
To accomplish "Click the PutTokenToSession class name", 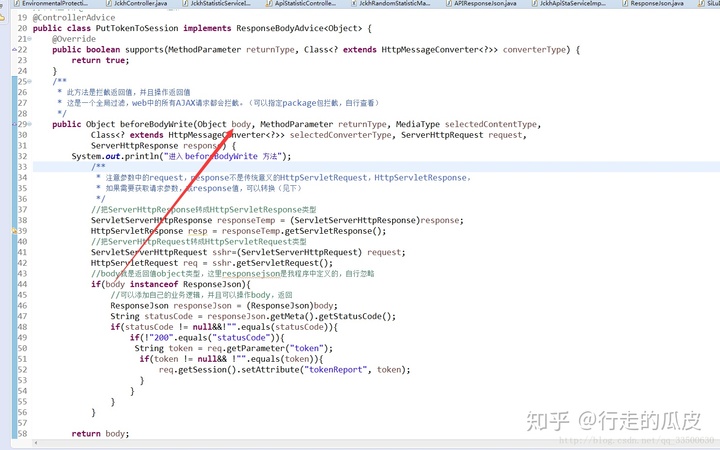I will pyautogui.click(x=137, y=28).
